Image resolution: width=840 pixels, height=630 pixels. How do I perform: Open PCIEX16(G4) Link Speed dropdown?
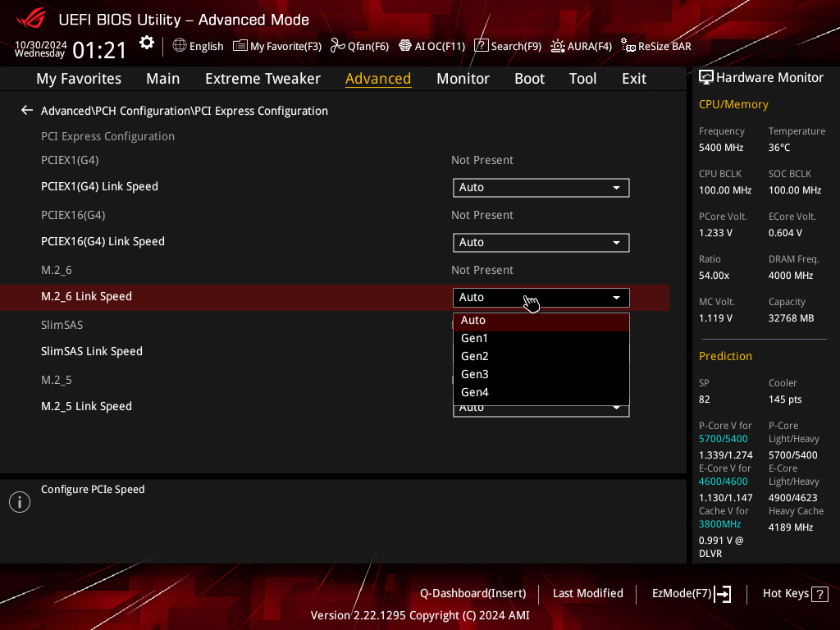tap(541, 243)
